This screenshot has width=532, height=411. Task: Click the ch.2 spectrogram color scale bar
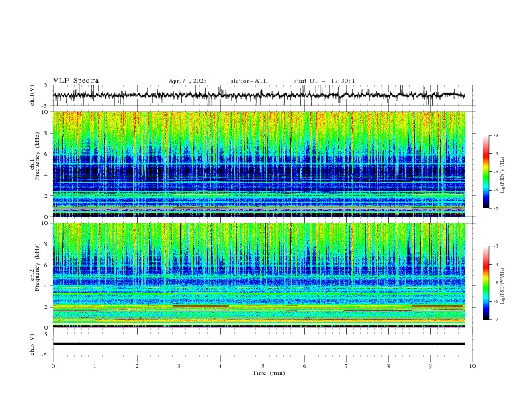coord(486,283)
